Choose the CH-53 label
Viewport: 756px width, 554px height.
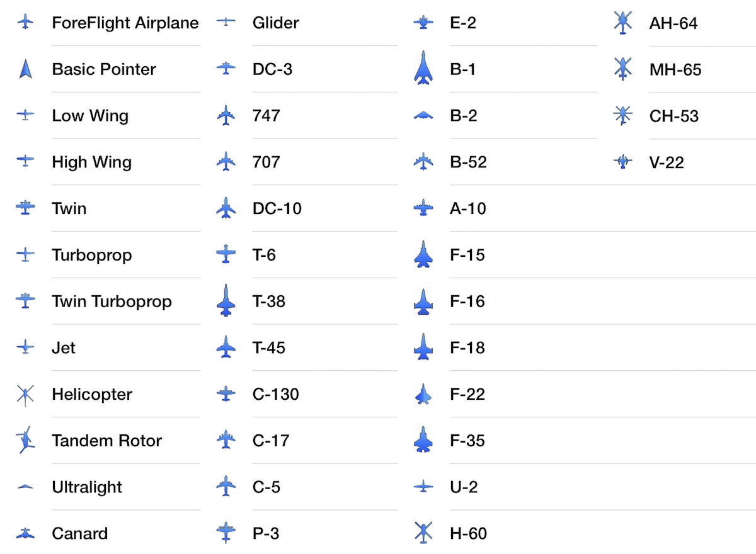click(x=674, y=116)
